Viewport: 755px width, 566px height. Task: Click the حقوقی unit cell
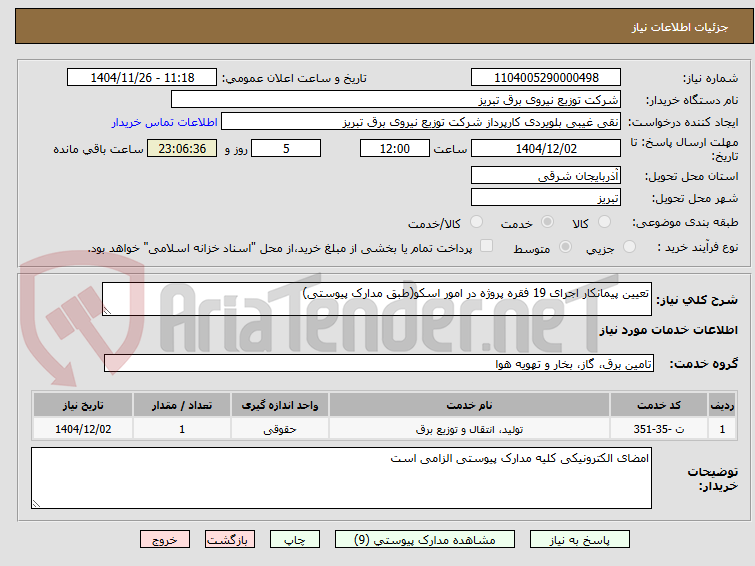(280, 429)
